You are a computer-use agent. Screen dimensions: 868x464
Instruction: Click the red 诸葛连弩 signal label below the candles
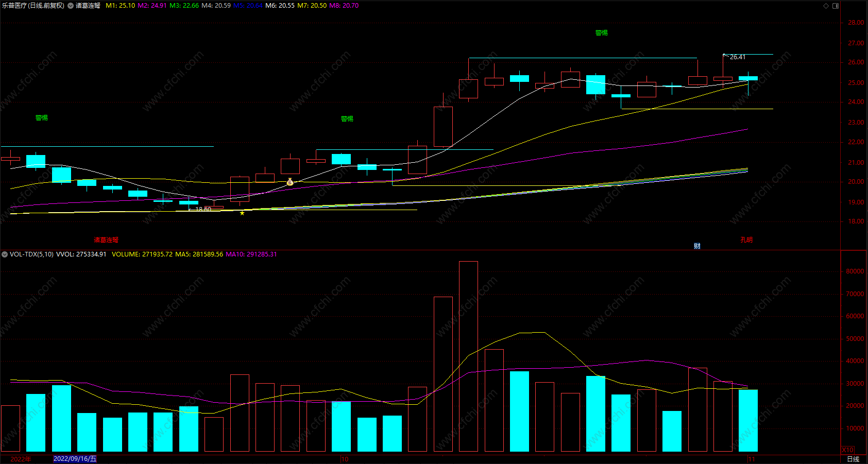click(x=106, y=240)
